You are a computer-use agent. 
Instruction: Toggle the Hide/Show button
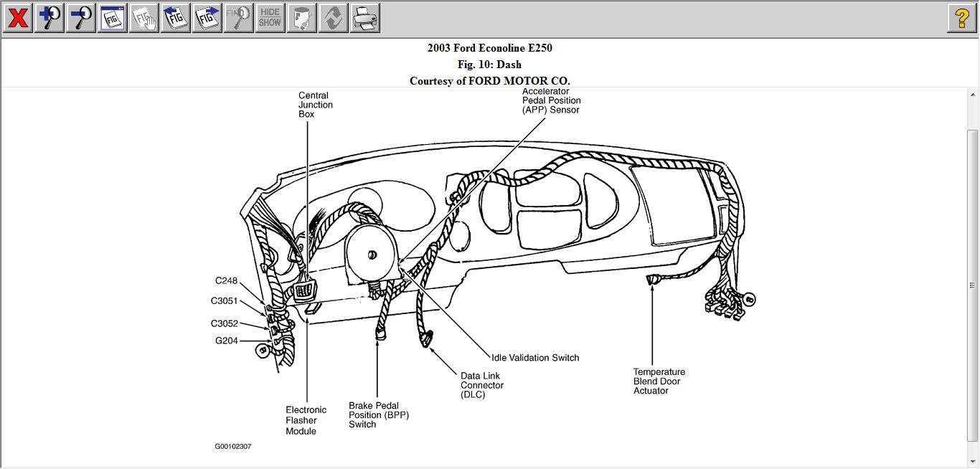270,18
